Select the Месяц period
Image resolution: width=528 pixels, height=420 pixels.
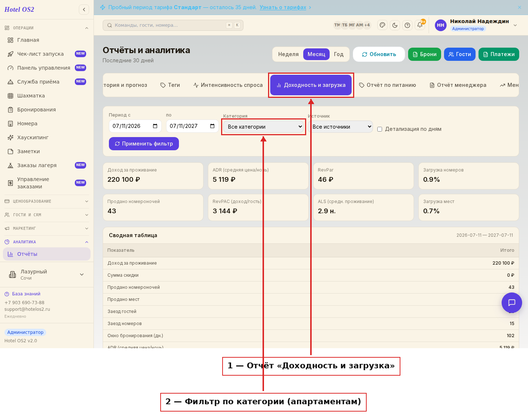click(316, 54)
